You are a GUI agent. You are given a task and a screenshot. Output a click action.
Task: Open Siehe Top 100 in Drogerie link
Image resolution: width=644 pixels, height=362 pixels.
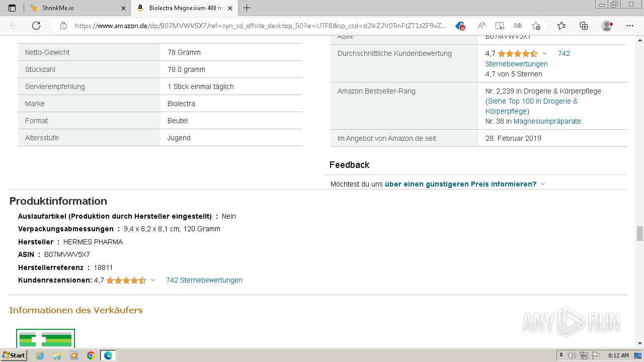click(531, 106)
